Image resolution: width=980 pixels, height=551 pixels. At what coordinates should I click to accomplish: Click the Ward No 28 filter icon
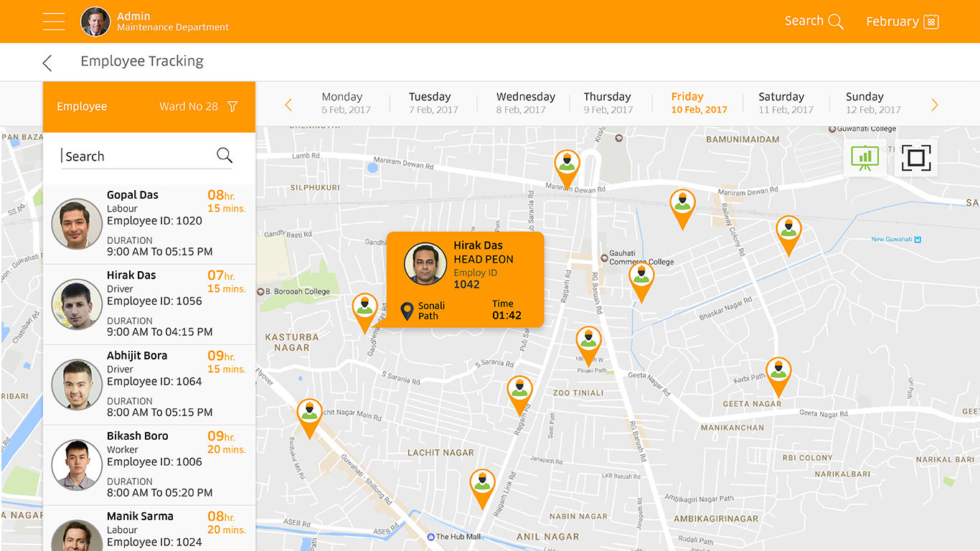232,107
